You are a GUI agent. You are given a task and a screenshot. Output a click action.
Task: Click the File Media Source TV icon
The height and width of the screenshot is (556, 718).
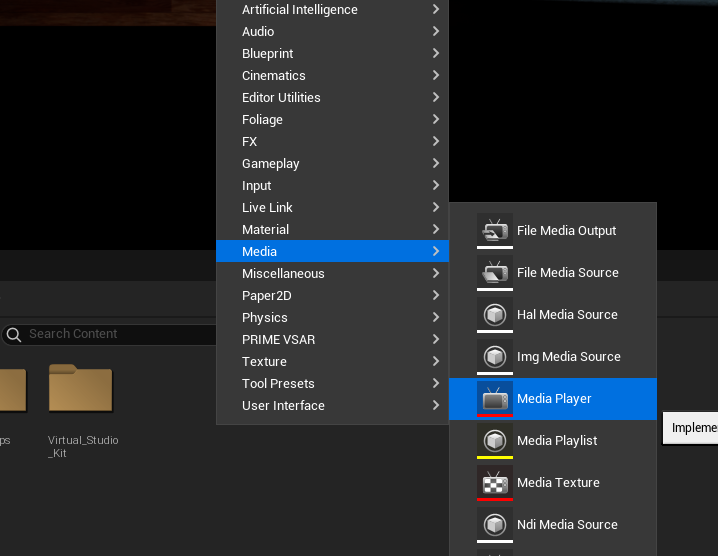pos(494,272)
